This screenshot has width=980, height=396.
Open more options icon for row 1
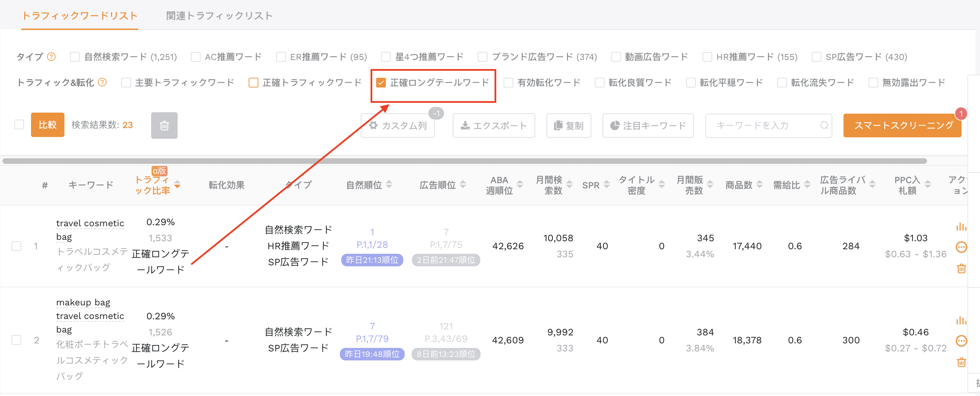coord(961,247)
